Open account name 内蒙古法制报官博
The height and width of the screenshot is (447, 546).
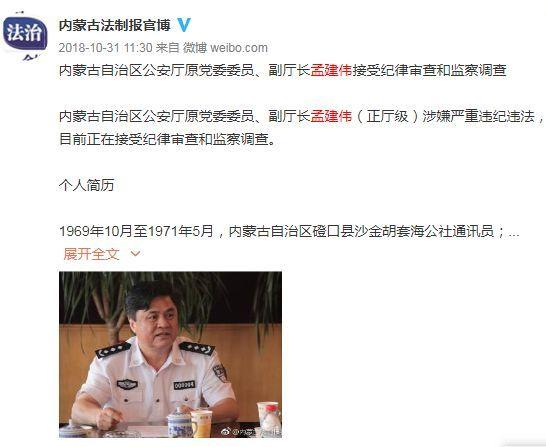[x=115, y=25]
